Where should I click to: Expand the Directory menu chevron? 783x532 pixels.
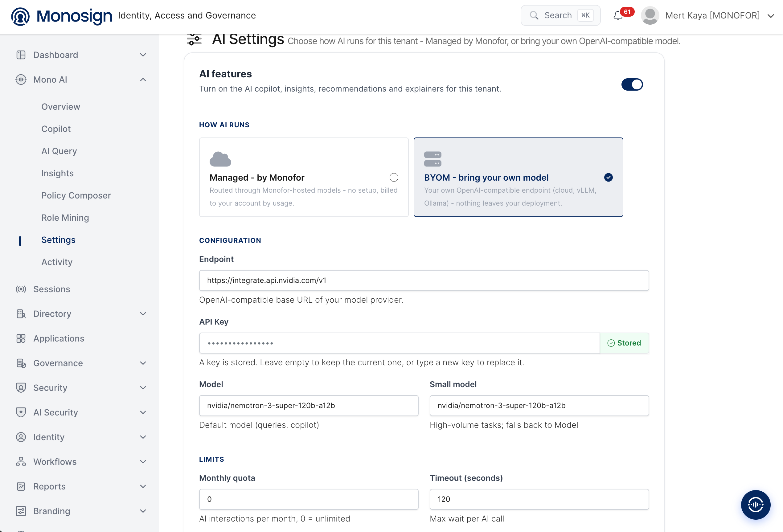click(x=143, y=314)
